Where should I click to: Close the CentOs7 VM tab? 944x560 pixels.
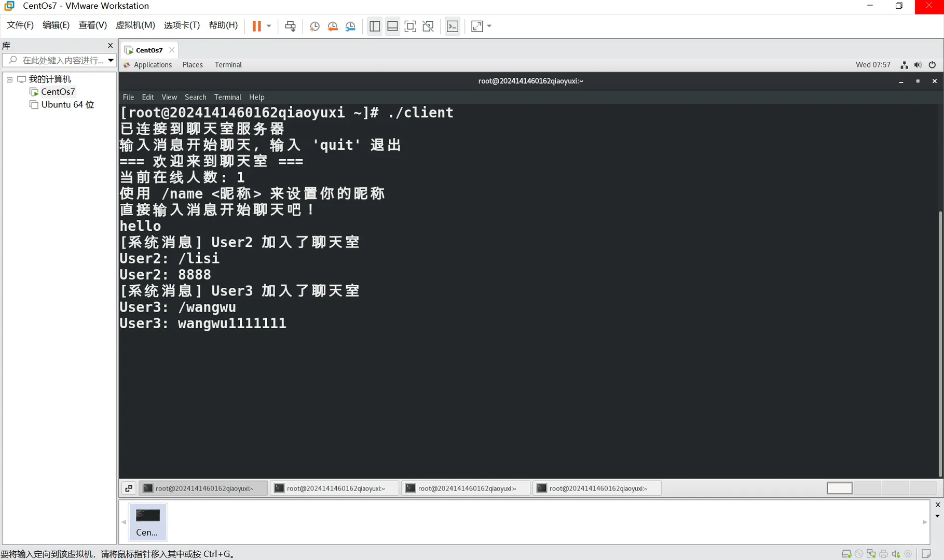click(172, 50)
